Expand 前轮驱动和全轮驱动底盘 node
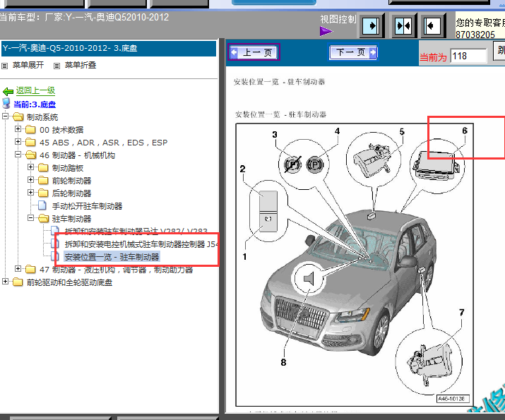This screenshot has width=505, height=420. point(5,281)
